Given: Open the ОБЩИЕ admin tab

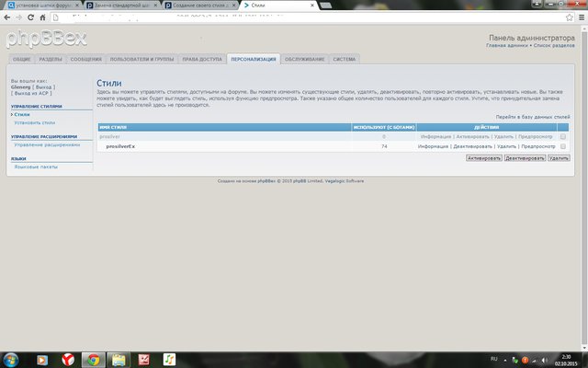Looking at the screenshot, I should pos(22,59).
